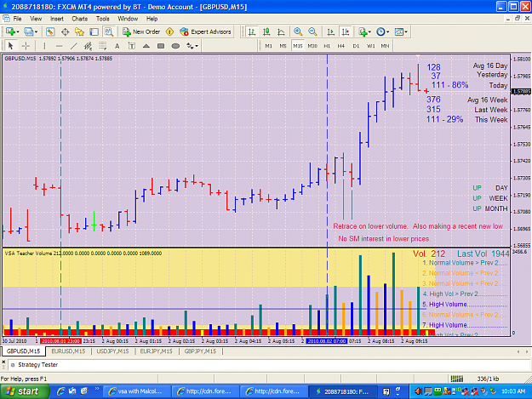Viewport: 532px width, 399px height.
Task: Expand the Periods dropdown arrow
Action: point(388,31)
